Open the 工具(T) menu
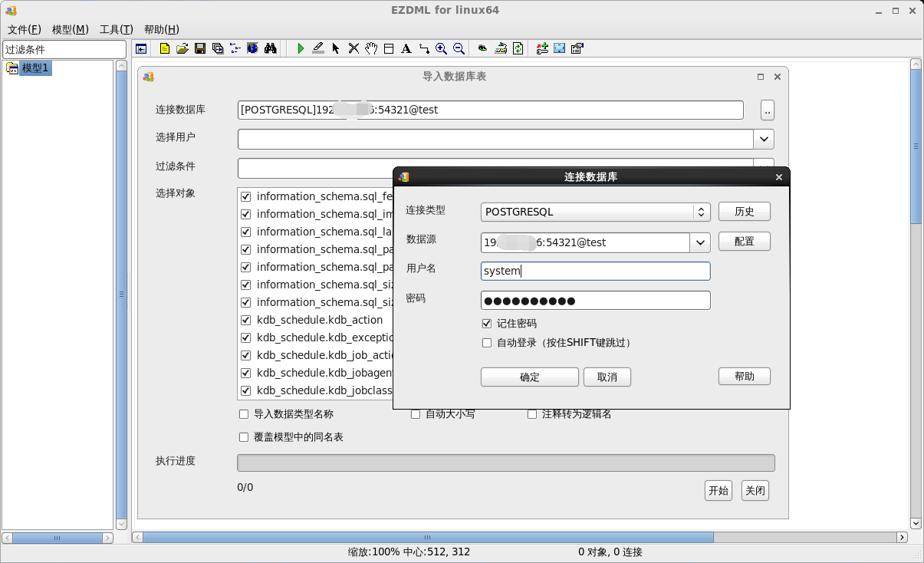924x563 pixels. (117, 29)
